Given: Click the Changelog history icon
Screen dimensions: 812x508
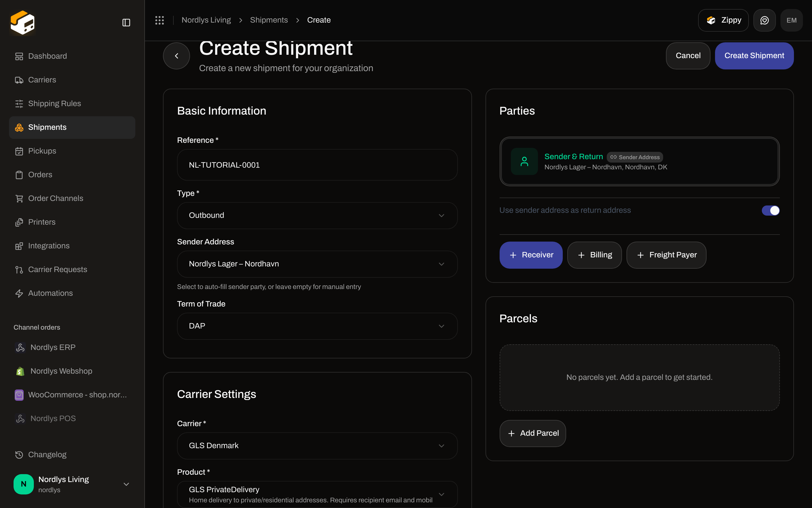Looking at the screenshot, I should click(x=19, y=455).
